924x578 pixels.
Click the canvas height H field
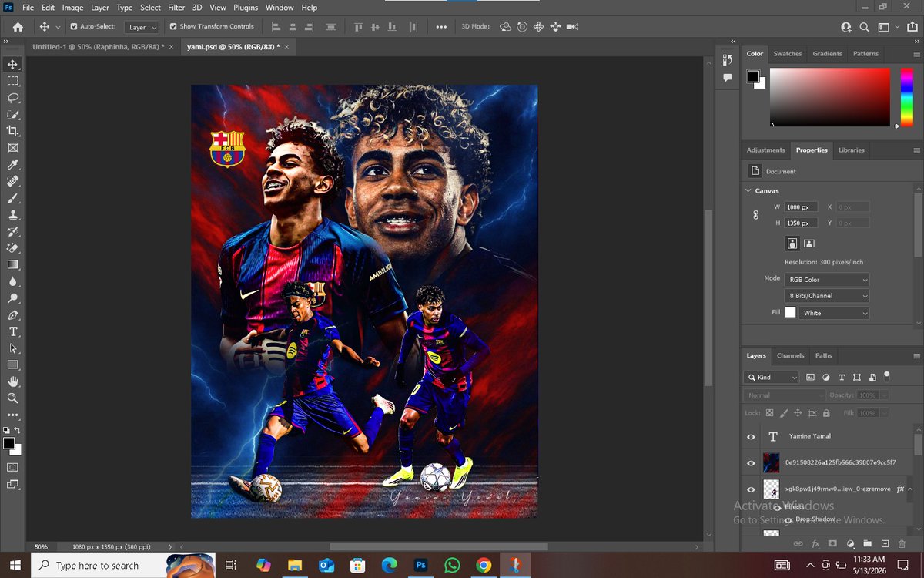tap(802, 223)
